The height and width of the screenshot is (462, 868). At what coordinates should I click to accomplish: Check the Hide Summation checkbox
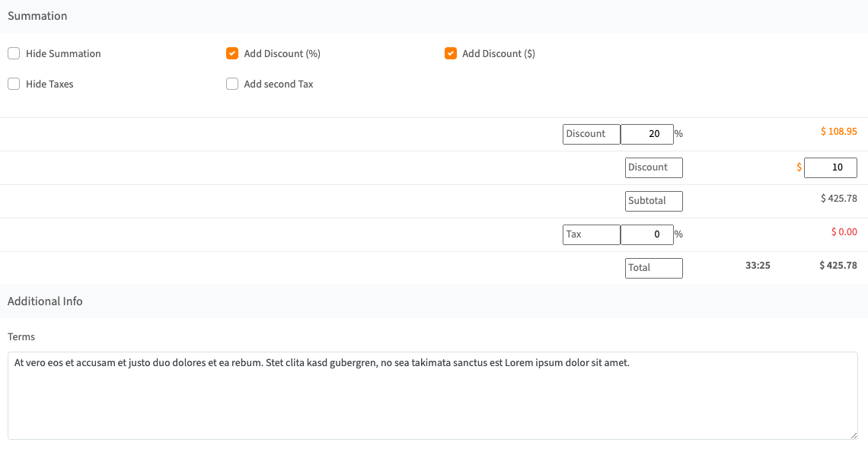(x=14, y=54)
